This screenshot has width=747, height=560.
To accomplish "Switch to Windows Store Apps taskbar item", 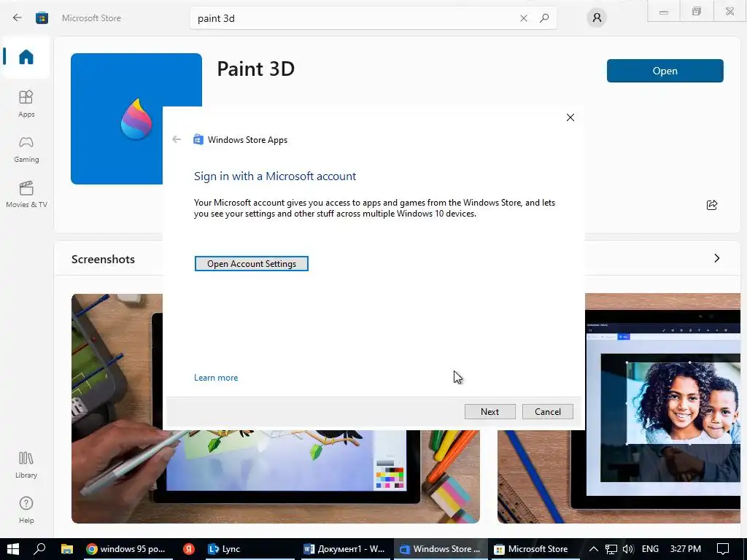I will click(x=441, y=549).
